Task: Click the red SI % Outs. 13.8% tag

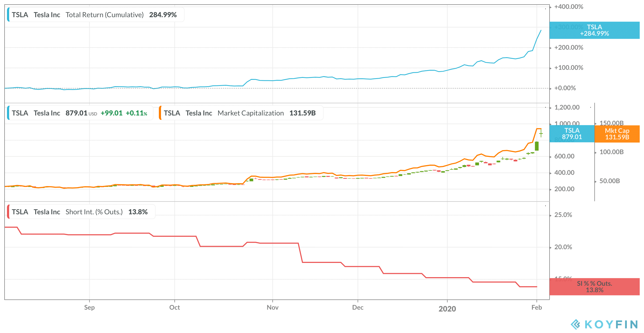Action: pos(595,287)
